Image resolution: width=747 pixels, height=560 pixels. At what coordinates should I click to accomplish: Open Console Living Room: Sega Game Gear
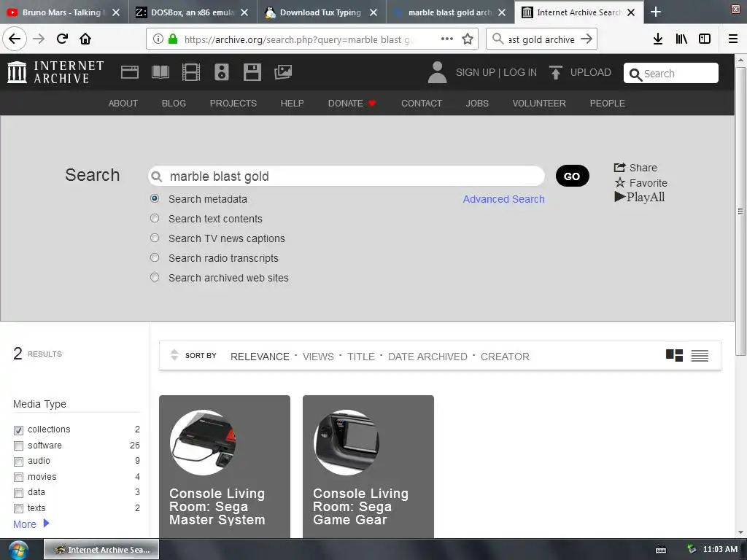coord(368,467)
